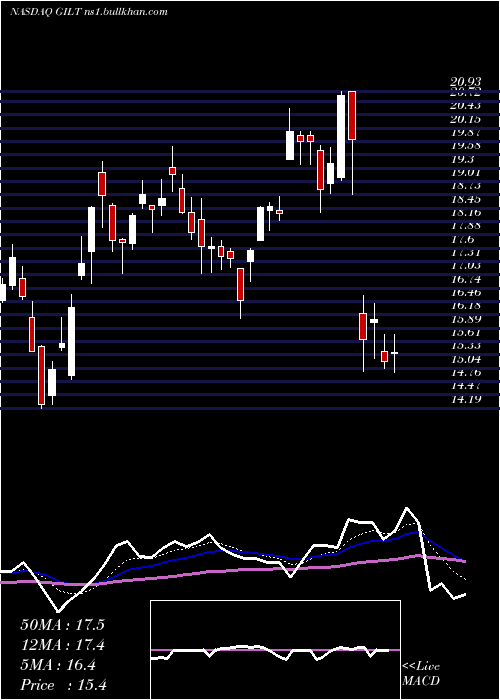Click the 18.45 price level label

(x=466, y=199)
